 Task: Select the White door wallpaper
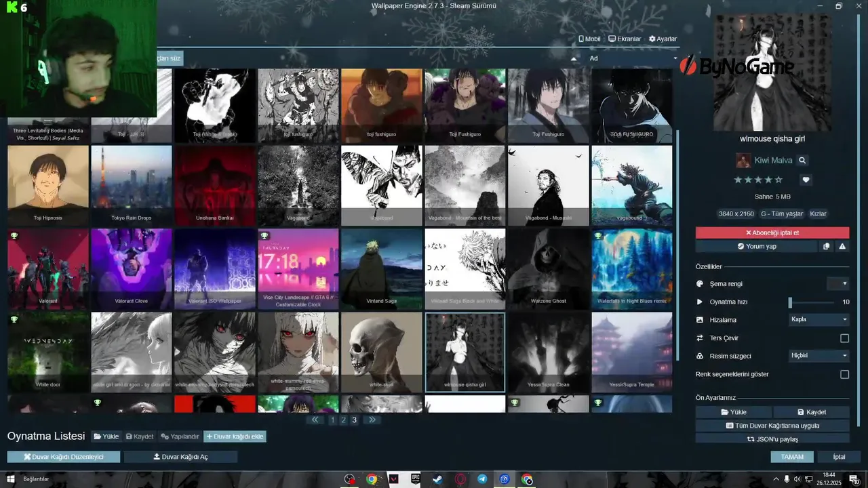47,352
